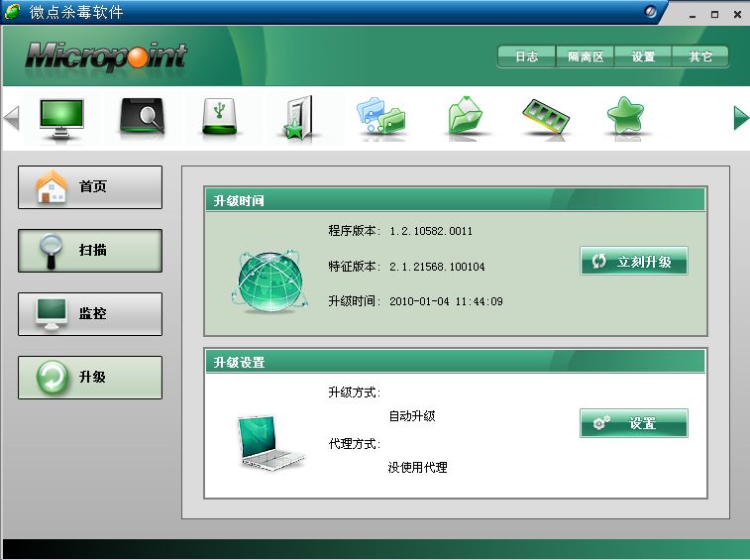Select the blue and green folders icon
The width and height of the screenshot is (750, 560).
[380, 115]
